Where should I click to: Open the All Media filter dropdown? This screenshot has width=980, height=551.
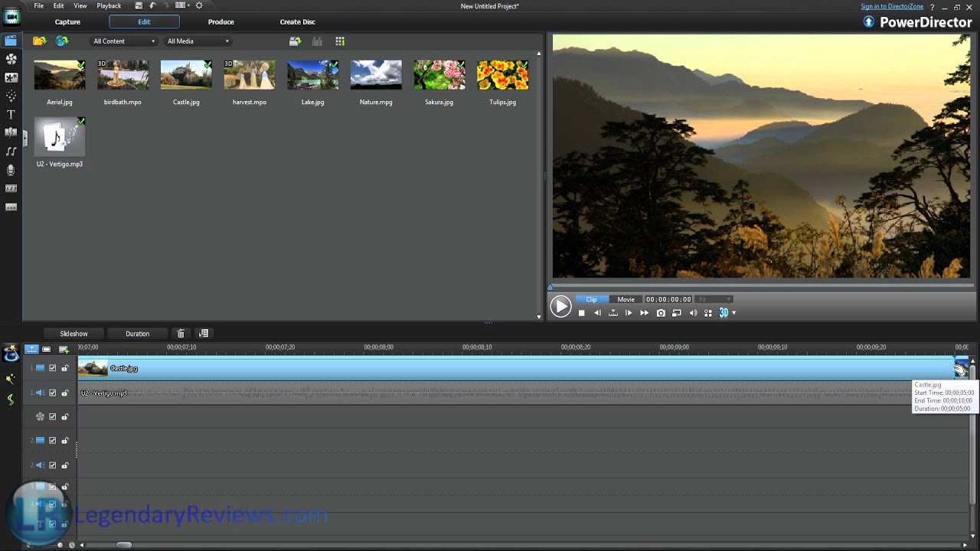[198, 41]
